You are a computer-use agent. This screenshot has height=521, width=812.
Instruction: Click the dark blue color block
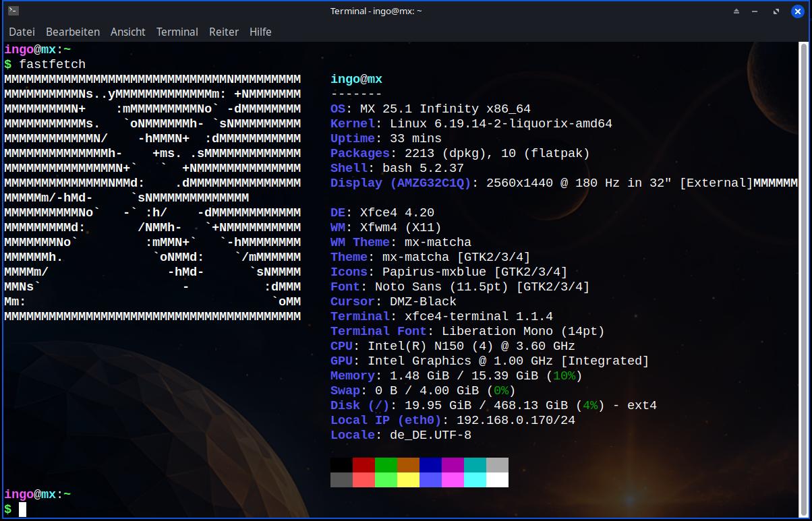[430, 465]
